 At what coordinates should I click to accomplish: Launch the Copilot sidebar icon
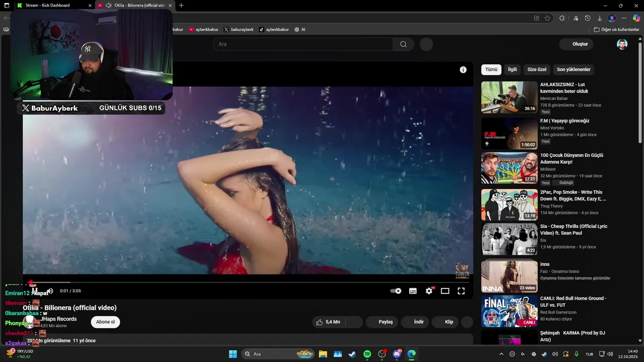[636, 18]
